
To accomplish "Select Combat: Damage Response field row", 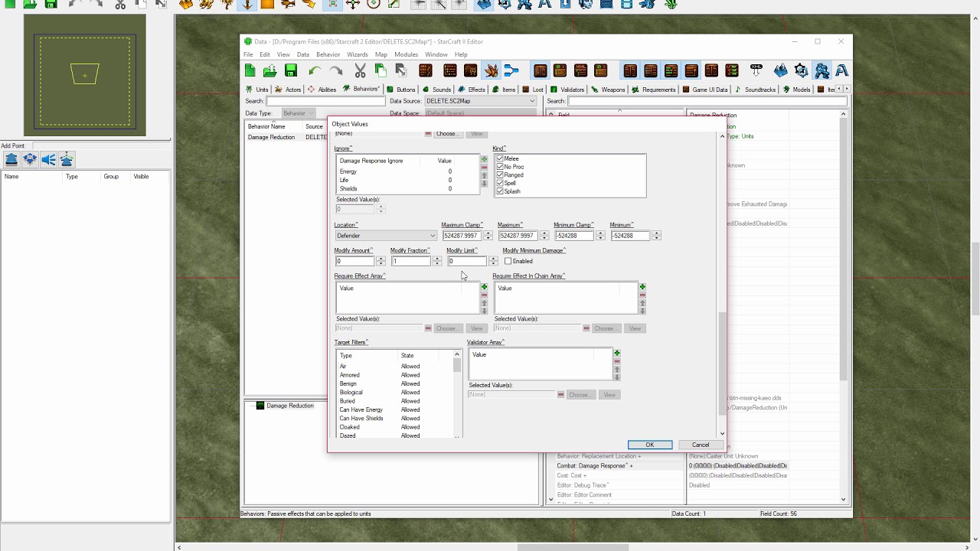I will click(x=619, y=465).
